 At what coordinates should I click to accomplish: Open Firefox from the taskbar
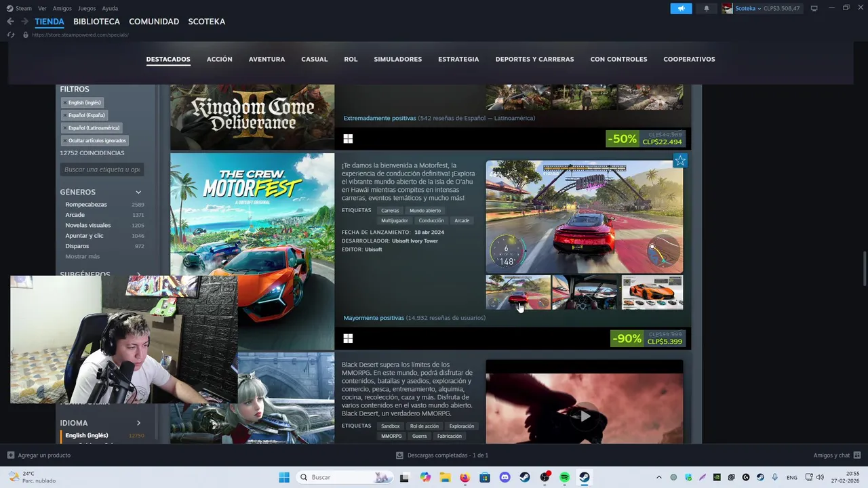(465, 477)
